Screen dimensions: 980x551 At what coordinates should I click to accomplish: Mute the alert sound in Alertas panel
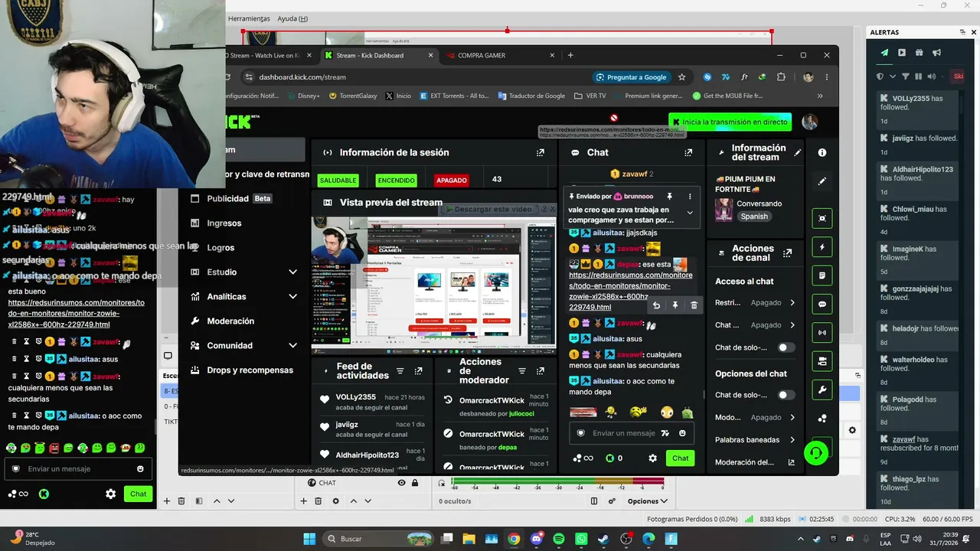point(932,77)
